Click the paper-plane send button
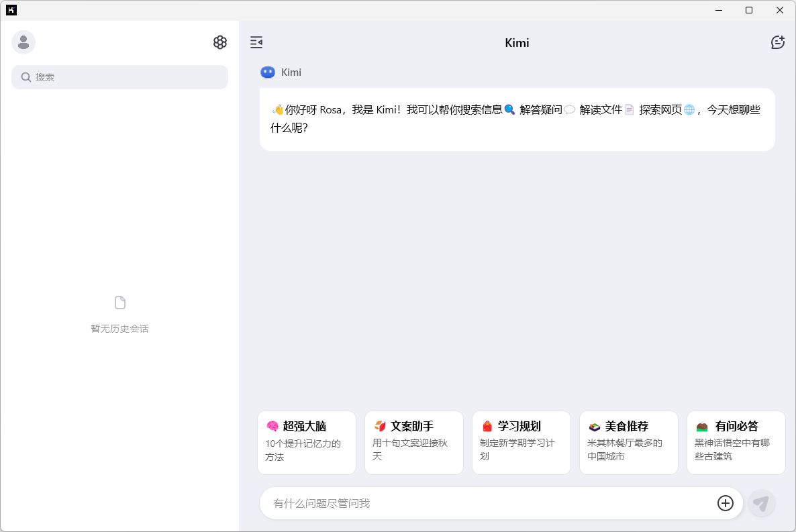This screenshot has height=532, width=796. click(x=762, y=503)
